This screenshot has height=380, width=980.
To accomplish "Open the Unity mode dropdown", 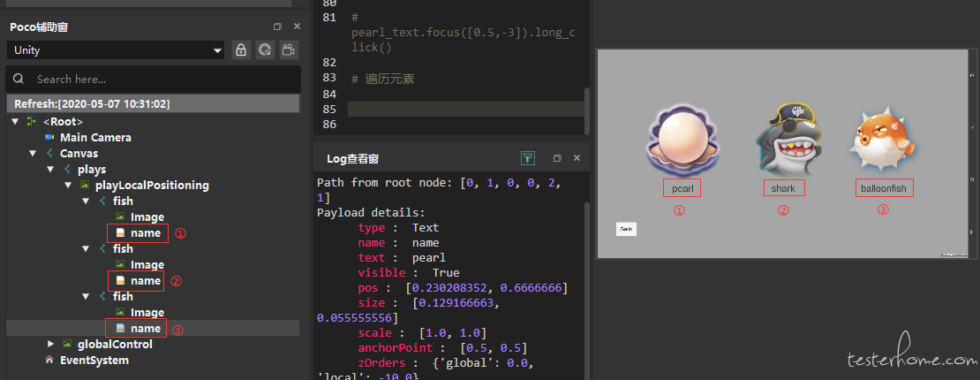I will pos(116,50).
